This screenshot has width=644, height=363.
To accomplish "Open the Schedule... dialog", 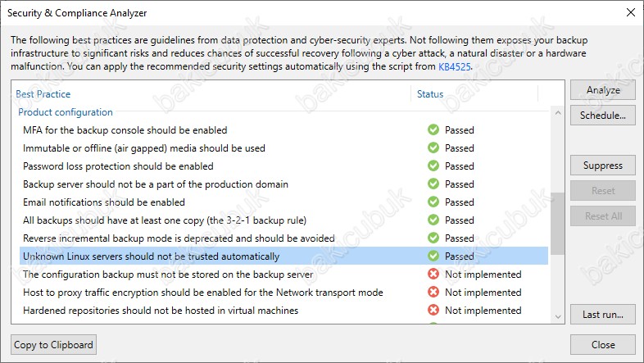I will pos(603,116).
